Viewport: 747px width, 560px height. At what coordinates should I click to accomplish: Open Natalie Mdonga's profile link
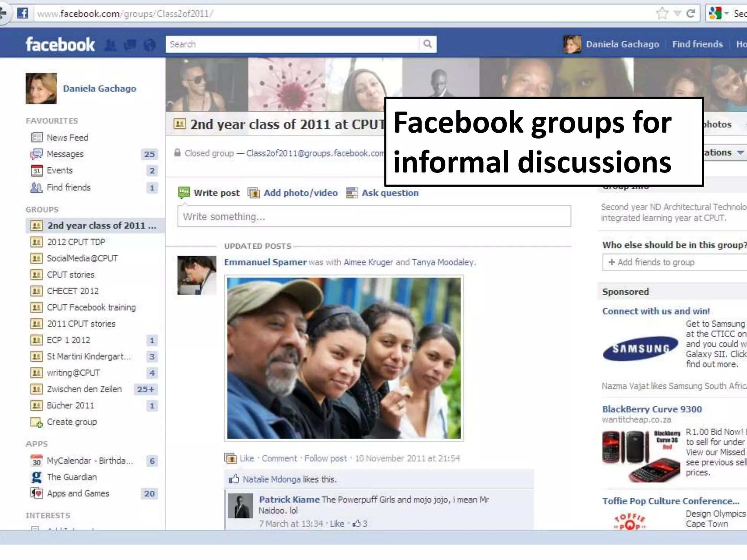point(272,479)
